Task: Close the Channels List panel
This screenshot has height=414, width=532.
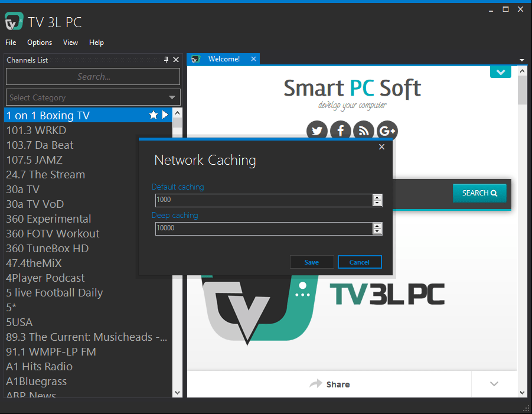Action: tap(176, 60)
